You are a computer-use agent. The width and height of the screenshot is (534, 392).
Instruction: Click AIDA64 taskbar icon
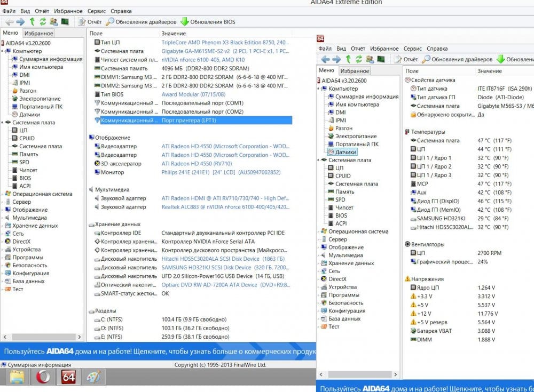(68, 377)
